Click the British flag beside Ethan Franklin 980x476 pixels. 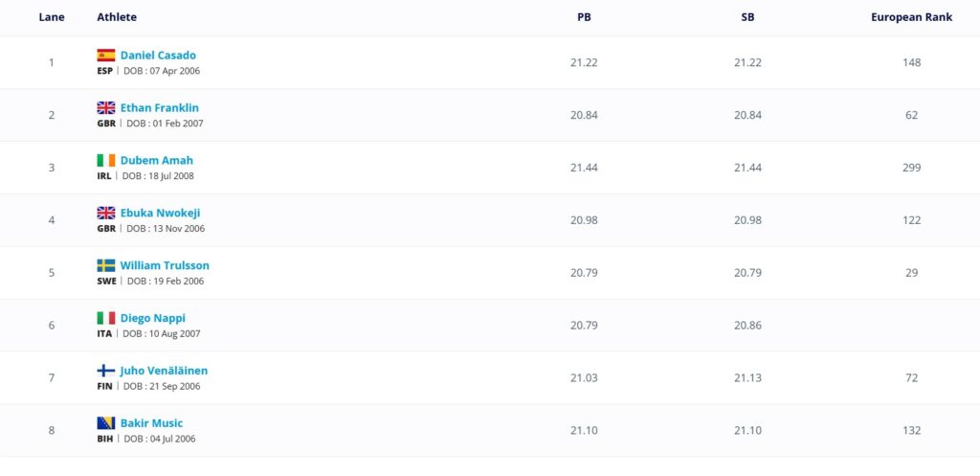click(105, 108)
